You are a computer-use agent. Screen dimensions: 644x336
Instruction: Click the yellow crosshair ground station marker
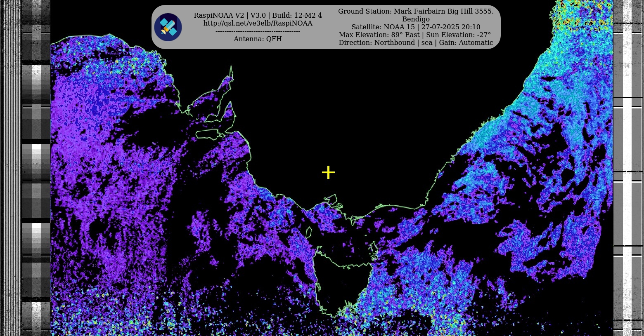pos(328,172)
